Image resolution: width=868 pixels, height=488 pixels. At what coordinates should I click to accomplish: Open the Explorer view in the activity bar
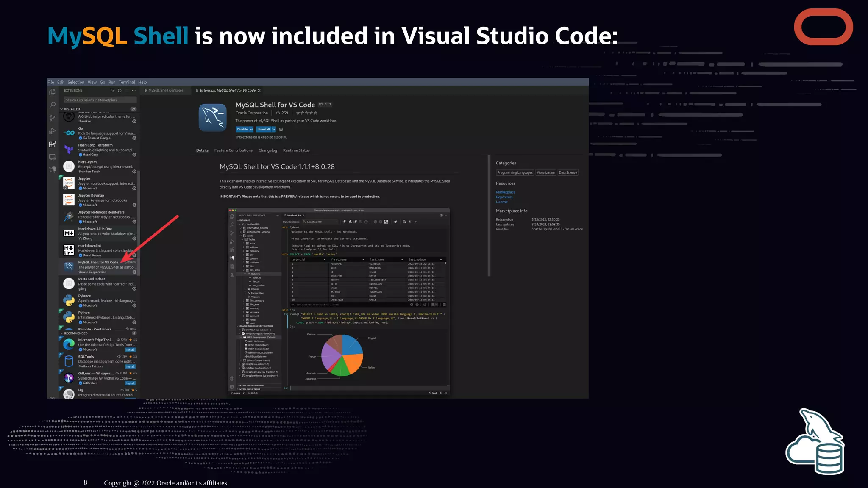pyautogui.click(x=52, y=92)
